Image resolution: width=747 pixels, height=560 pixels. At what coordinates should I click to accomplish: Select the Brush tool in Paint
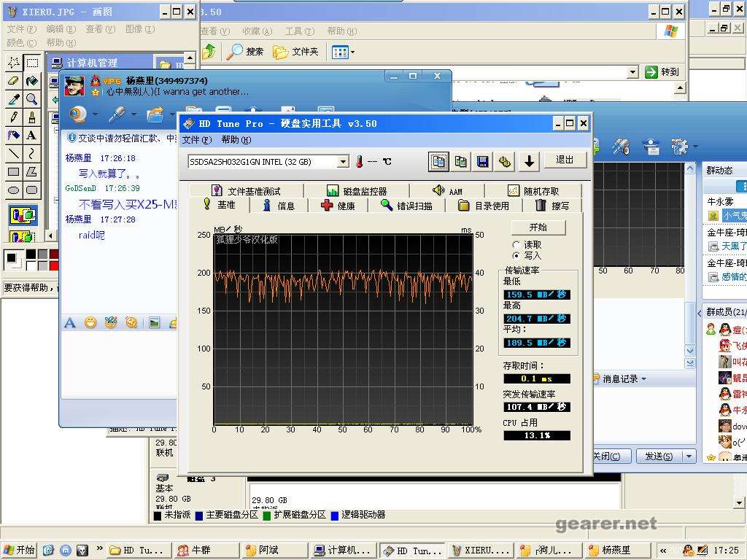point(31,117)
